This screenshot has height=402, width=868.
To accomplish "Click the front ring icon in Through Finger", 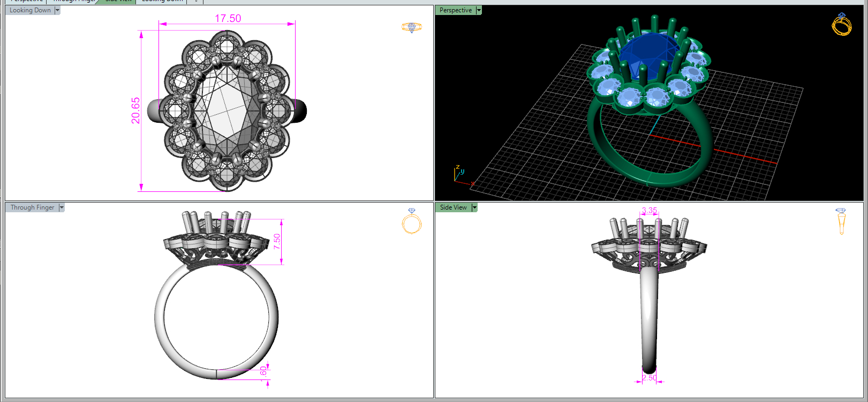I will coord(412,221).
